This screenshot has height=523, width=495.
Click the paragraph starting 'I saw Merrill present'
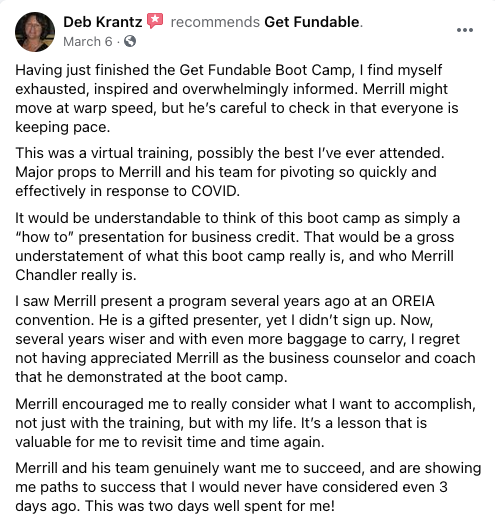[245, 339]
